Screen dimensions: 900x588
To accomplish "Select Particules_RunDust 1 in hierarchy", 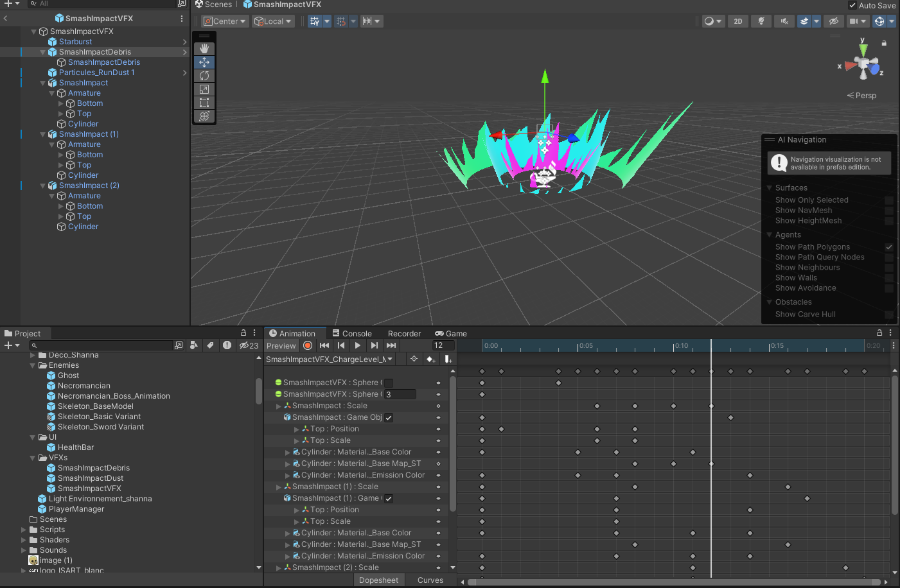I will (97, 73).
